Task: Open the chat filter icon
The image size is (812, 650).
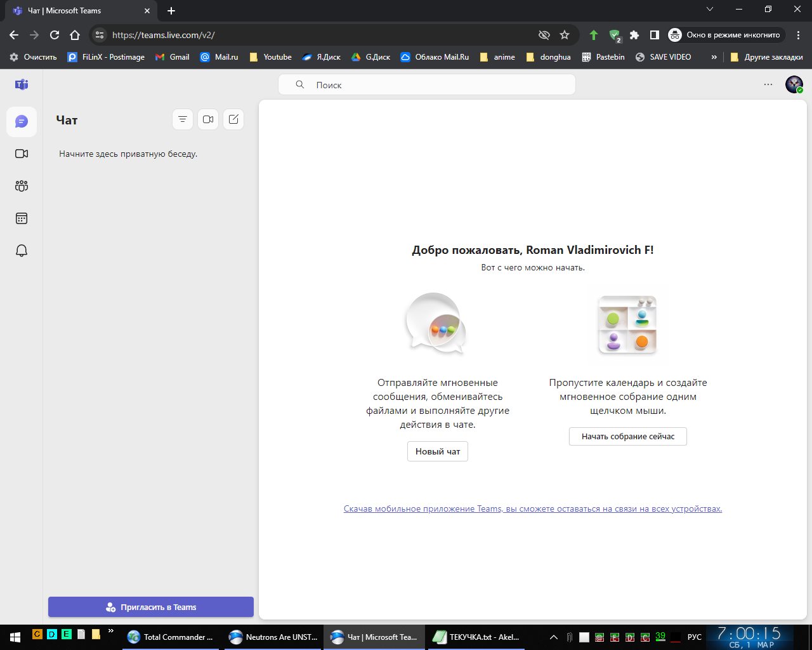Action: 183,119
